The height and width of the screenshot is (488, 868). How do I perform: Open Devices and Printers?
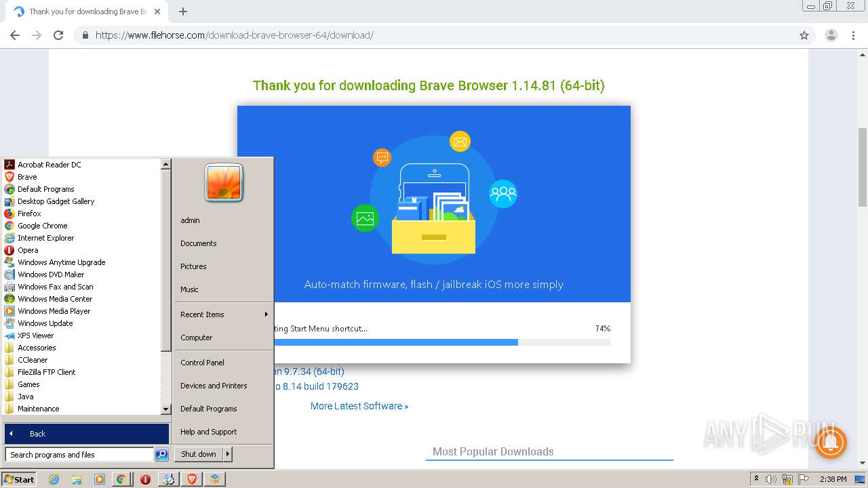[x=214, y=386]
